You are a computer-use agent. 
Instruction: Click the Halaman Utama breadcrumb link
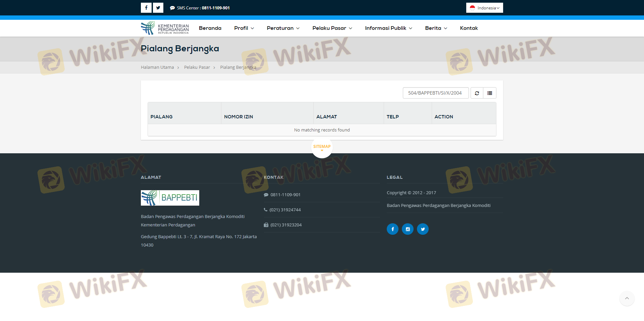point(157,67)
